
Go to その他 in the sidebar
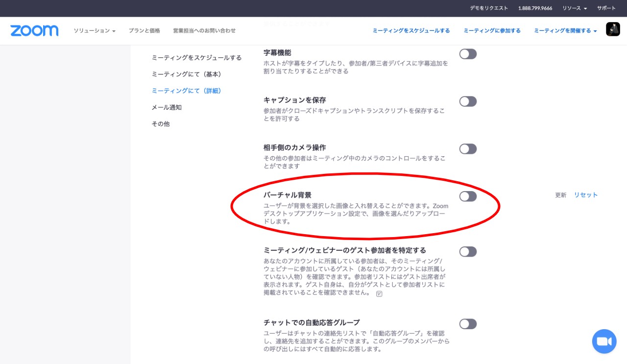[x=161, y=124]
